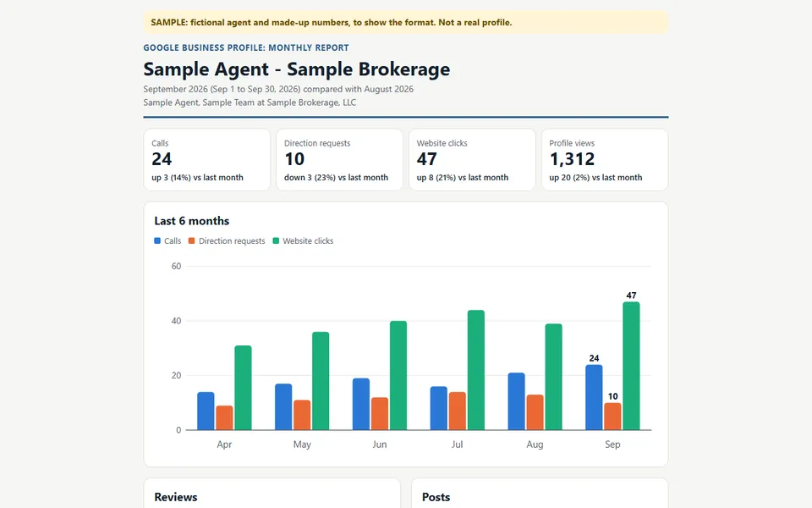The height and width of the screenshot is (508, 812).
Task: Click the green Website clicks legend swatch
Action: (276, 241)
